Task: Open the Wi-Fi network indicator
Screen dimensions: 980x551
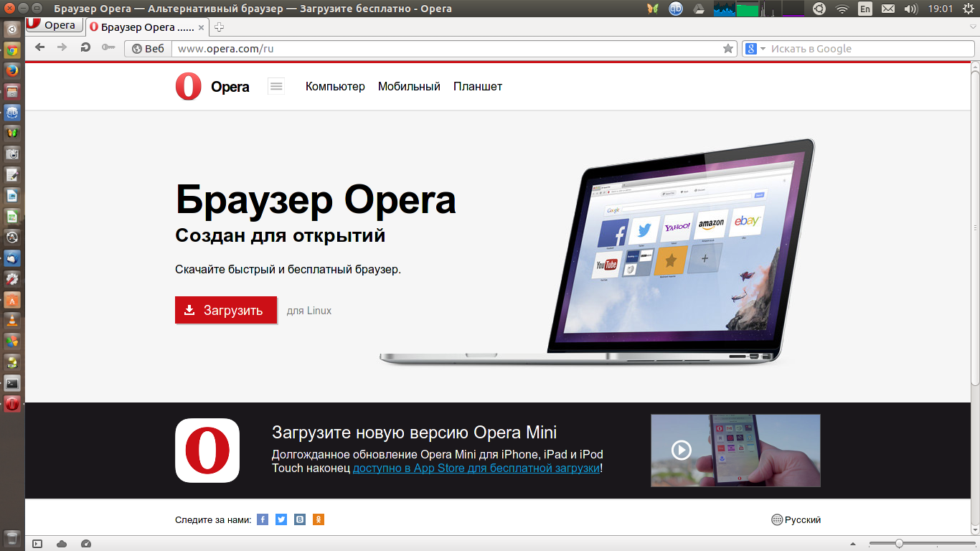Action: [x=842, y=9]
